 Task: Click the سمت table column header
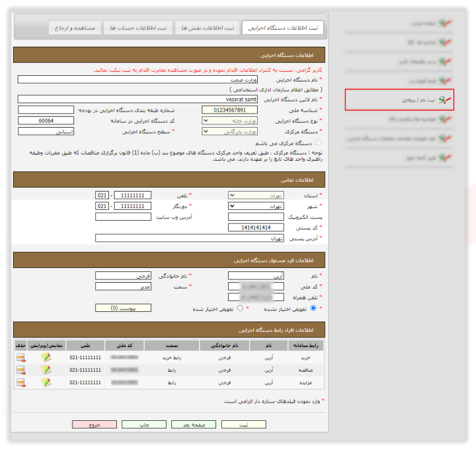[x=172, y=346]
